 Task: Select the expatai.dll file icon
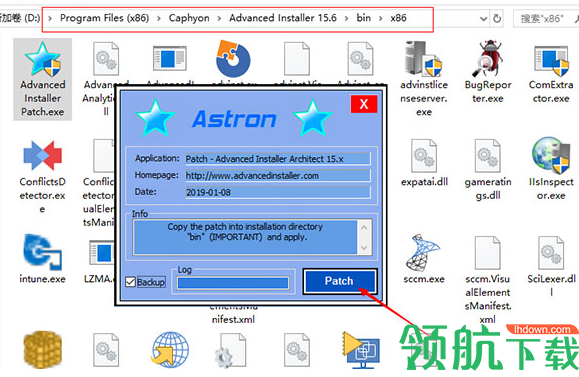424,155
